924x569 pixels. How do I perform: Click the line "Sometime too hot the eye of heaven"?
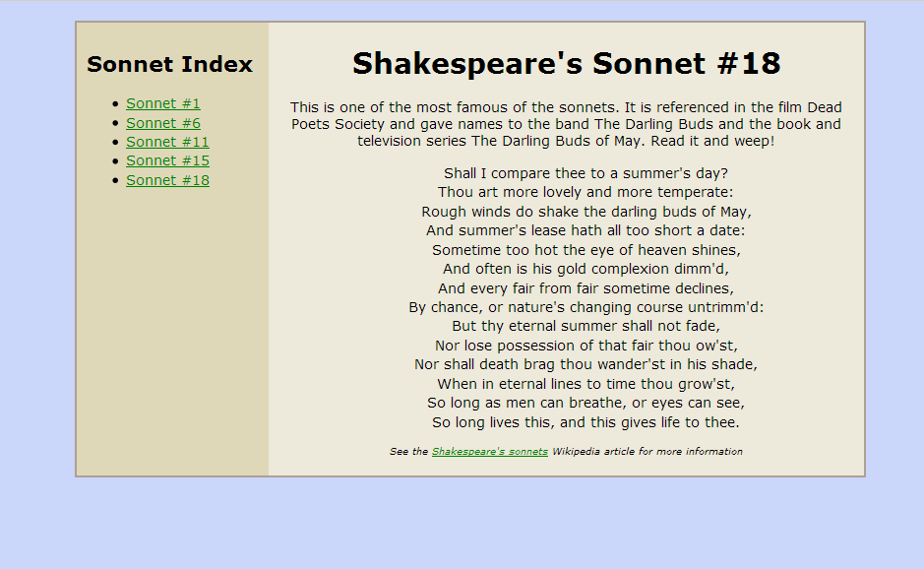coord(586,250)
